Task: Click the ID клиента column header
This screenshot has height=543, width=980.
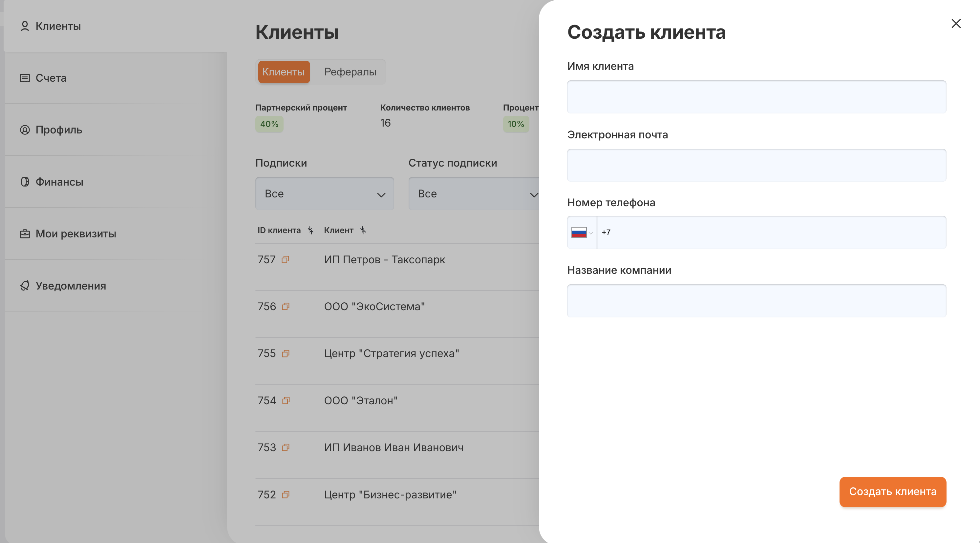Action: coord(279,230)
